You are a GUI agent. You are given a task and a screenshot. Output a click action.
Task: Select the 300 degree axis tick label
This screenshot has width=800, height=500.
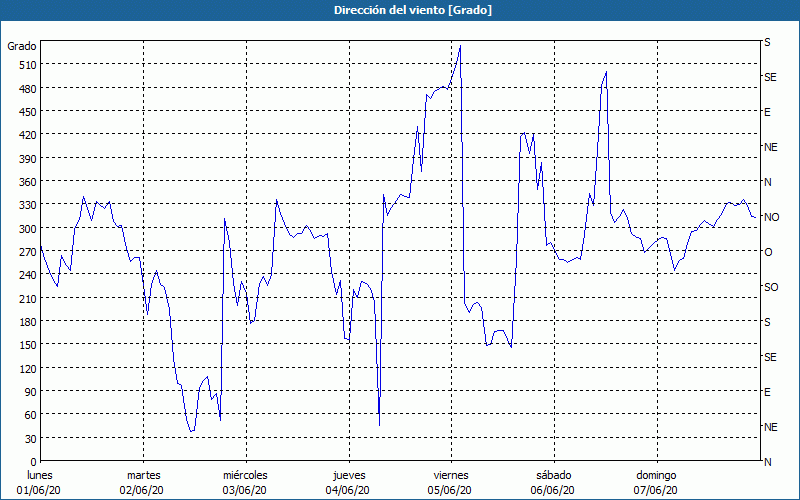pos(28,229)
